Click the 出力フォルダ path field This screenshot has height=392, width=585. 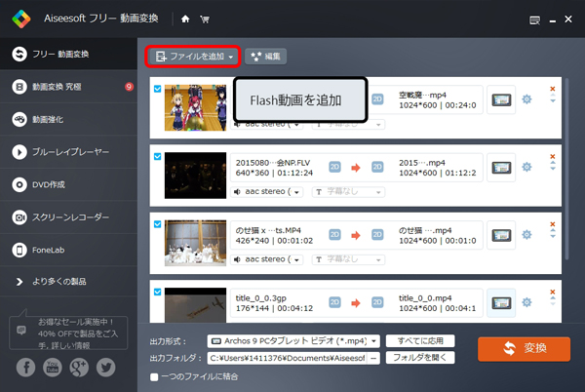(x=288, y=358)
